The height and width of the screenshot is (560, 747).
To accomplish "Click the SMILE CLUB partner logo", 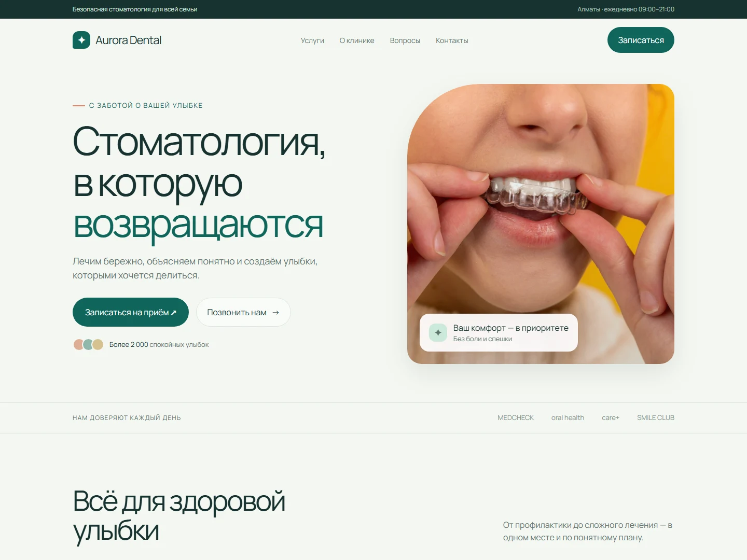I will (656, 417).
